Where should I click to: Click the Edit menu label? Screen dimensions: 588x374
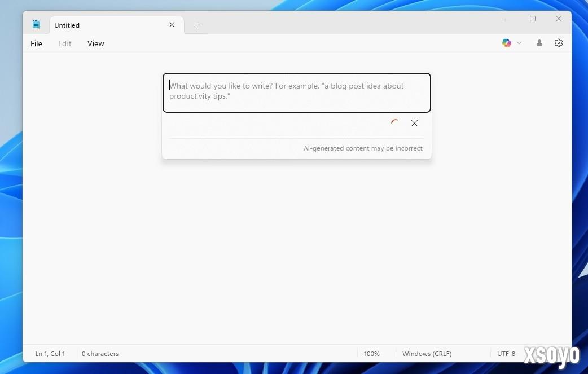(64, 43)
